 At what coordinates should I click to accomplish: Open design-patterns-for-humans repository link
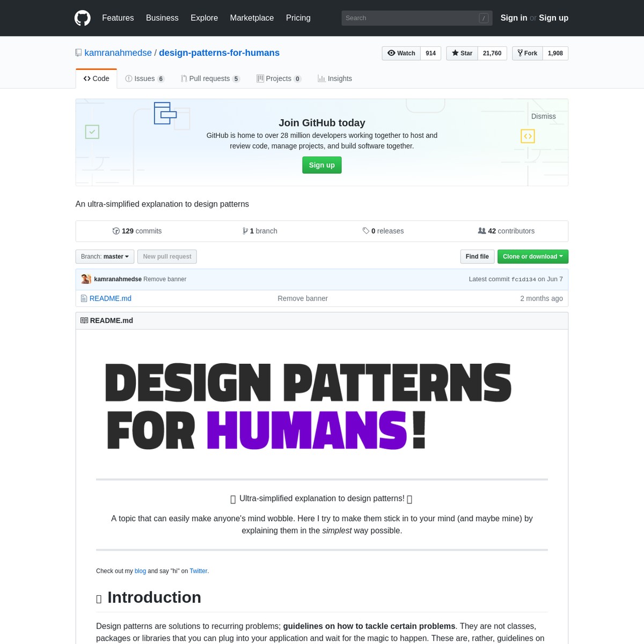219,53
